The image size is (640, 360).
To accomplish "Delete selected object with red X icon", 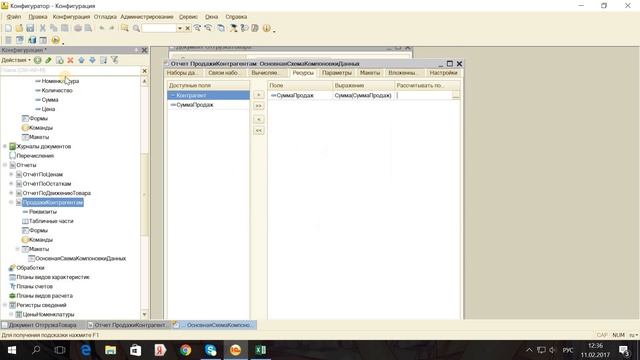I will (x=70, y=60).
